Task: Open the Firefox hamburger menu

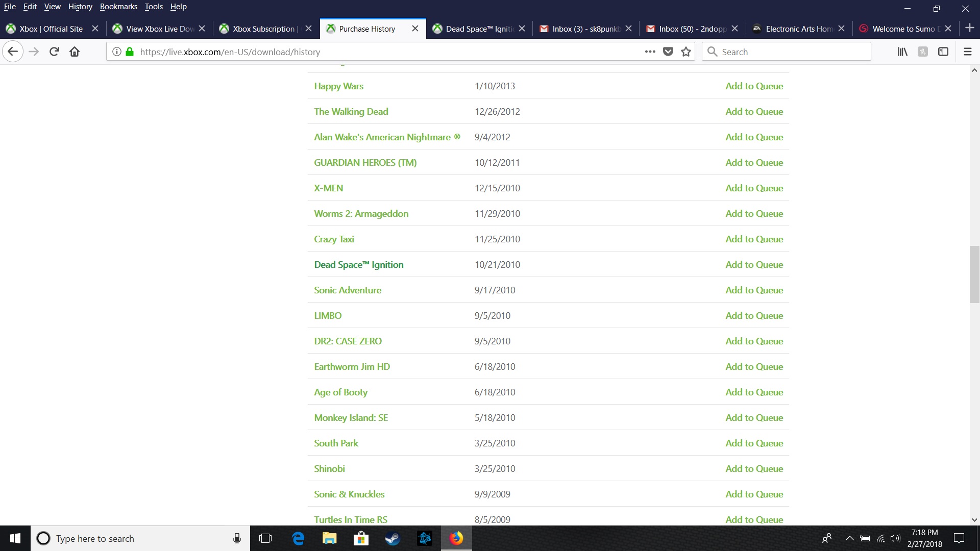Action: 967,52
